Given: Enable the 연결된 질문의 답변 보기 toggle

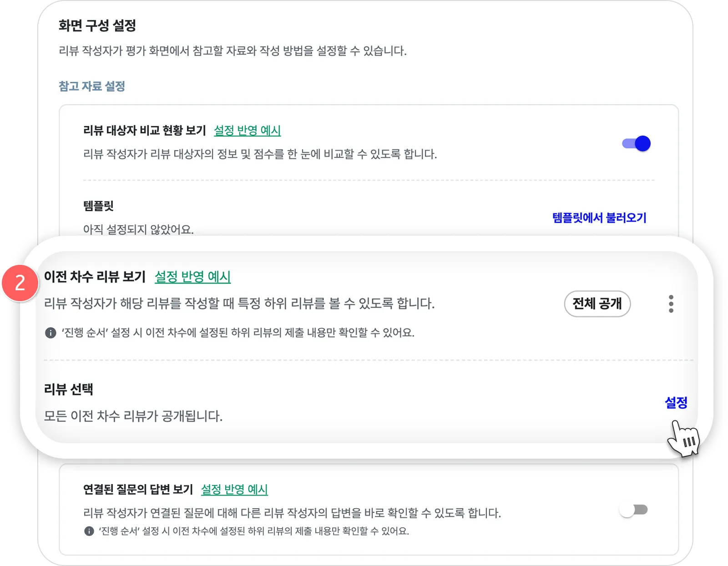Looking at the screenshot, I should [x=634, y=510].
